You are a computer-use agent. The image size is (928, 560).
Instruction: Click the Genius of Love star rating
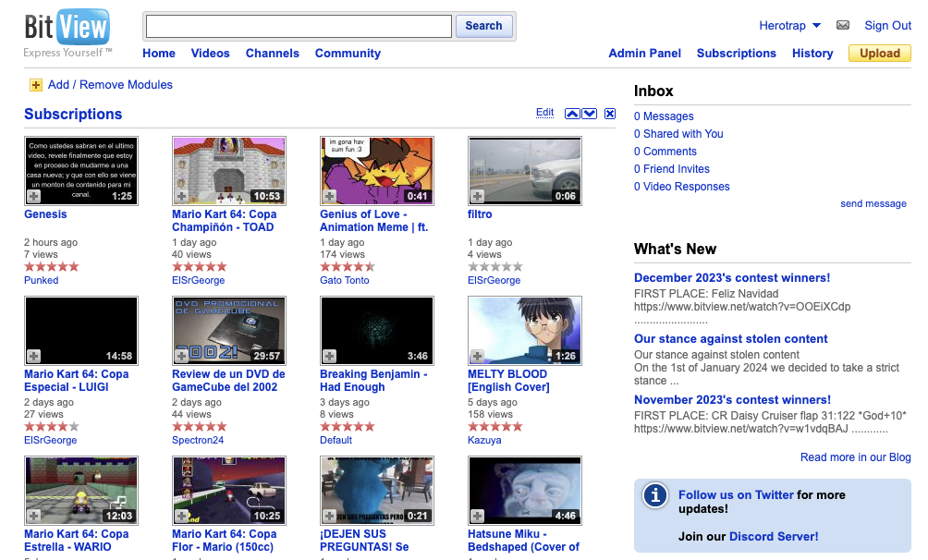347,267
